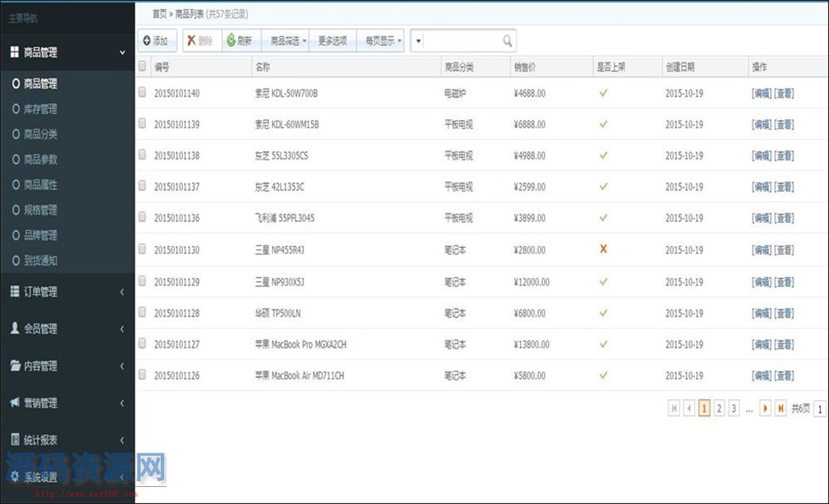Click the 会员管理 user icon
The image size is (829, 504).
pyautogui.click(x=15, y=328)
